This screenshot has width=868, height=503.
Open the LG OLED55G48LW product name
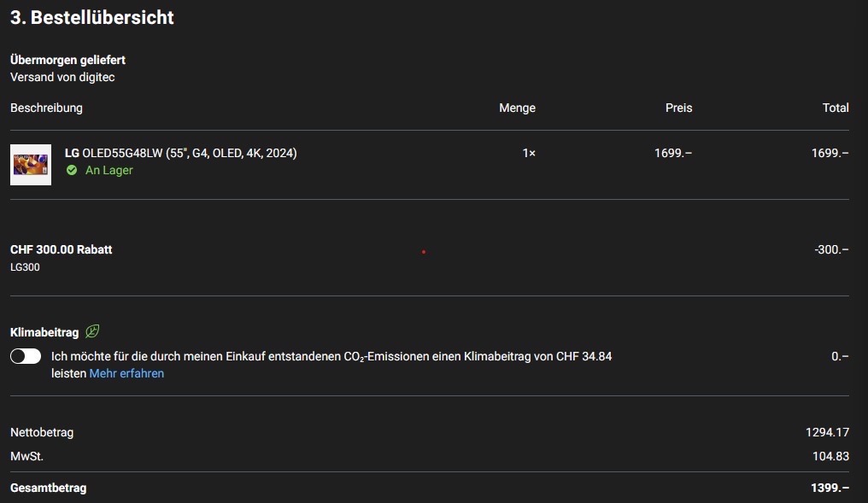coord(181,153)
